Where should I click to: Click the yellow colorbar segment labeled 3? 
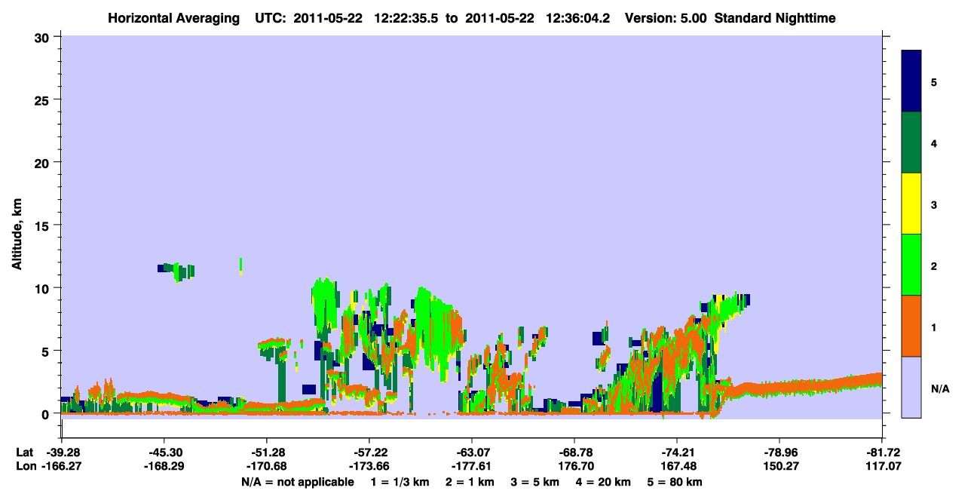click(911, 204)
